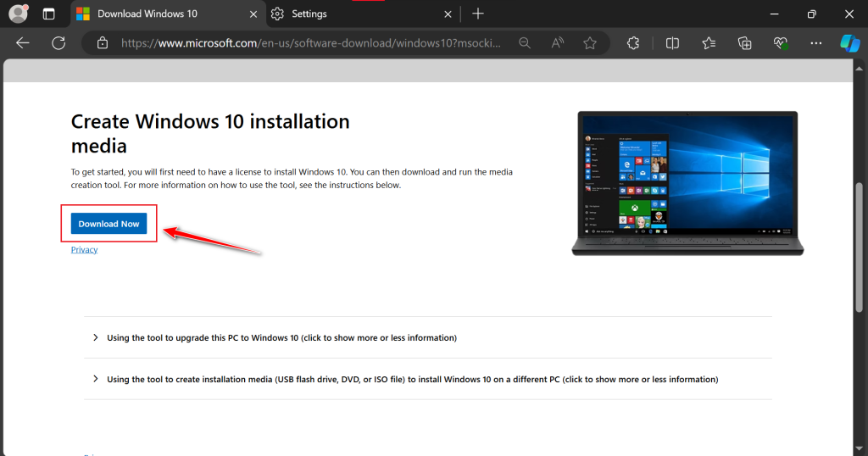This screenshot has width=868, height=456.
Task: Open the Favorites list
Action: pos(709,43)
